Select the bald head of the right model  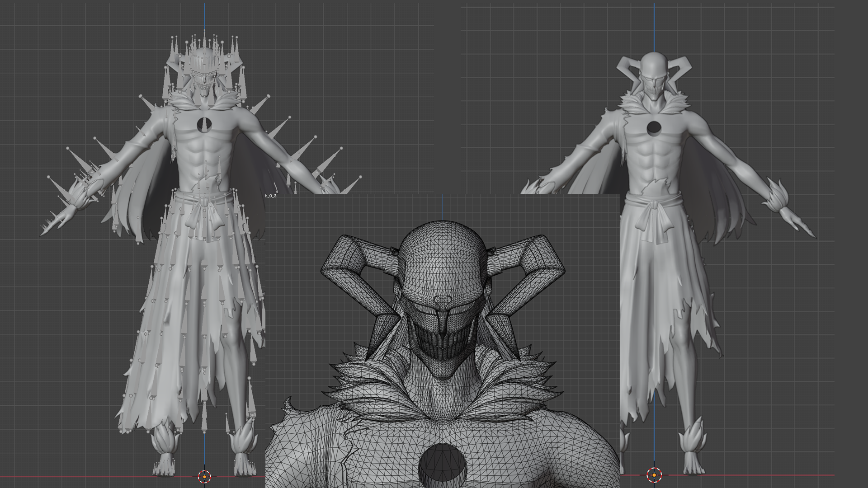tap(653, 64)
